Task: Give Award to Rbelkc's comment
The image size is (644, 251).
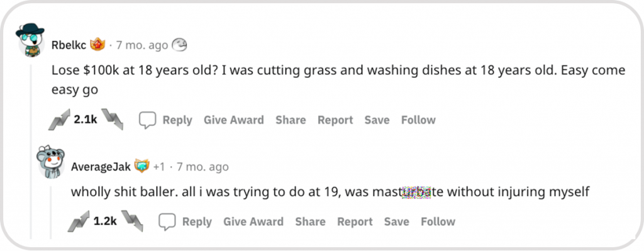Action: [234, 120]
